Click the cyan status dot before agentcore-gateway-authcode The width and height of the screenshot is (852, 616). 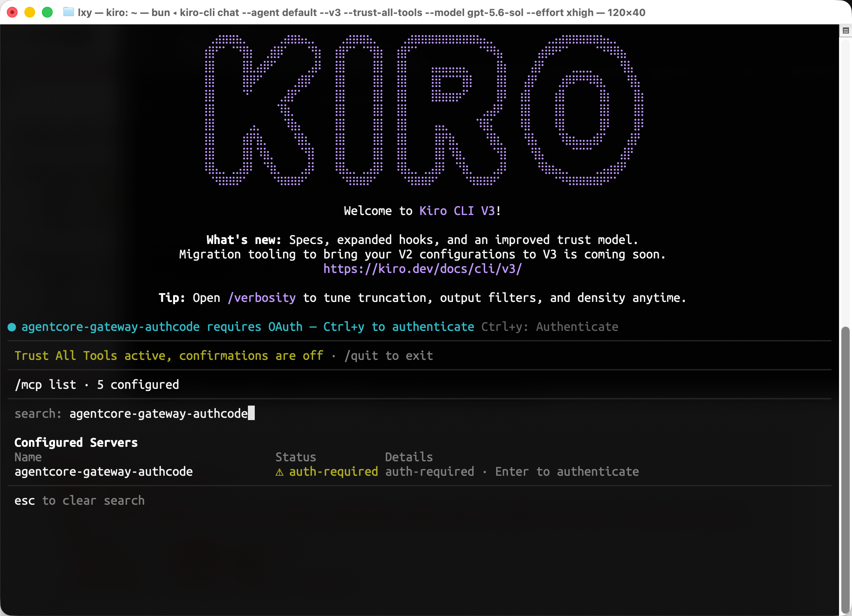pos(12,327)
